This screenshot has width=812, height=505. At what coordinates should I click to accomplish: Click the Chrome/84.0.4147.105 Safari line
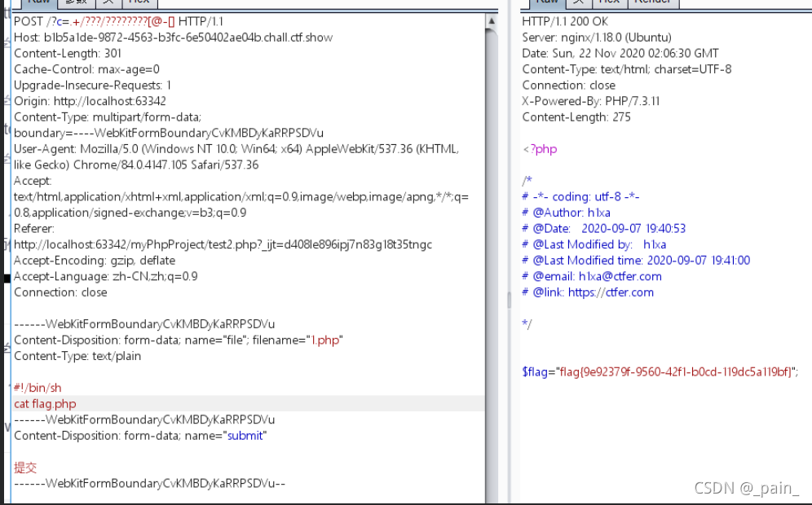[136, 165]
